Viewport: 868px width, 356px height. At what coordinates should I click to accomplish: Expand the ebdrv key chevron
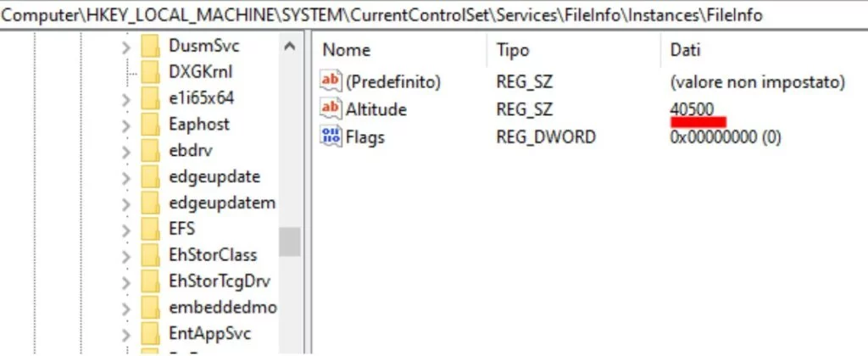[125, 151]
